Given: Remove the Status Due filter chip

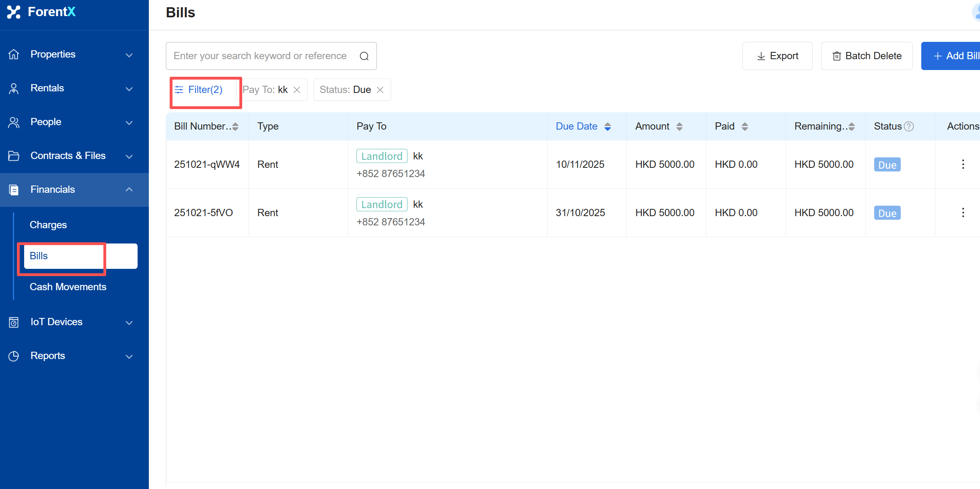Looking at the screenshot, I should click(x=380, y=90).
